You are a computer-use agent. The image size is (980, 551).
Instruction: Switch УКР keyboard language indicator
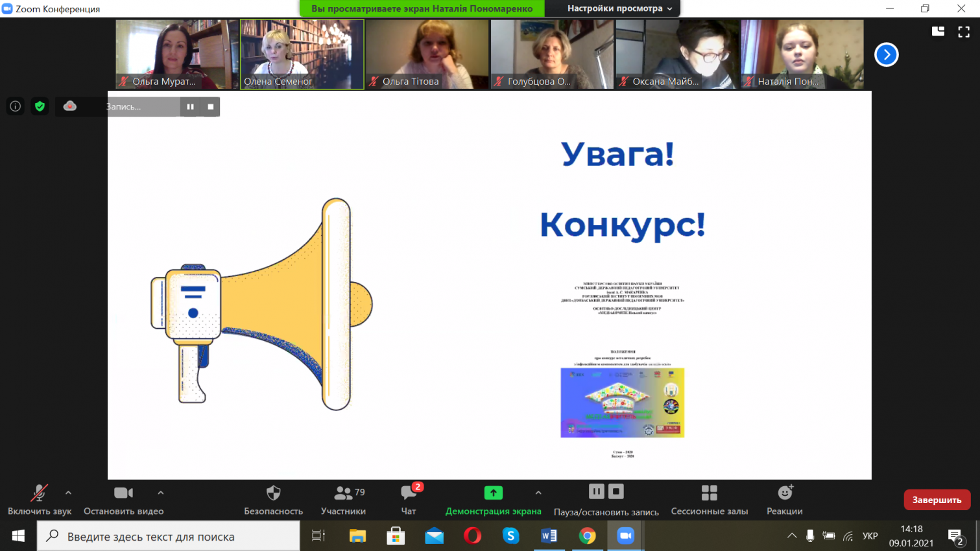[x=870, y=536]
